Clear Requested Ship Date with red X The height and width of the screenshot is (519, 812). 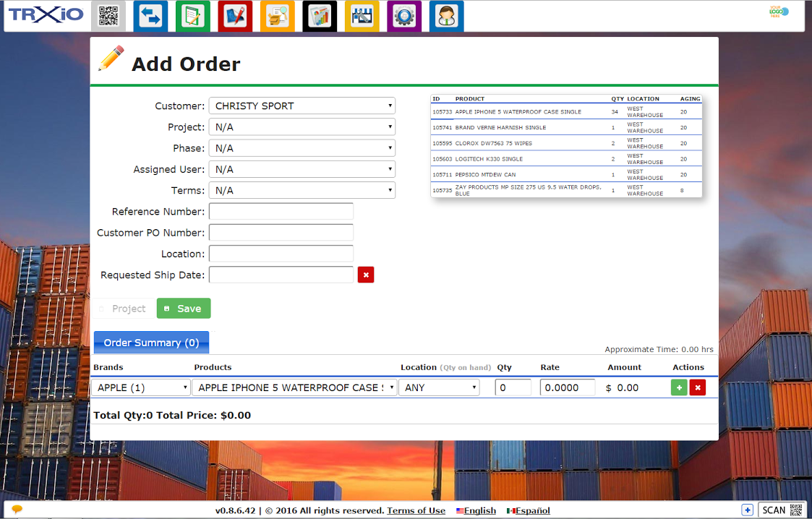tap(365, 275)
